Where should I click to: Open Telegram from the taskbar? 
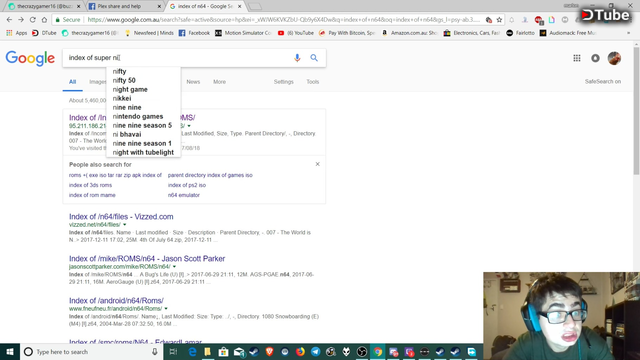pos(316,352)
